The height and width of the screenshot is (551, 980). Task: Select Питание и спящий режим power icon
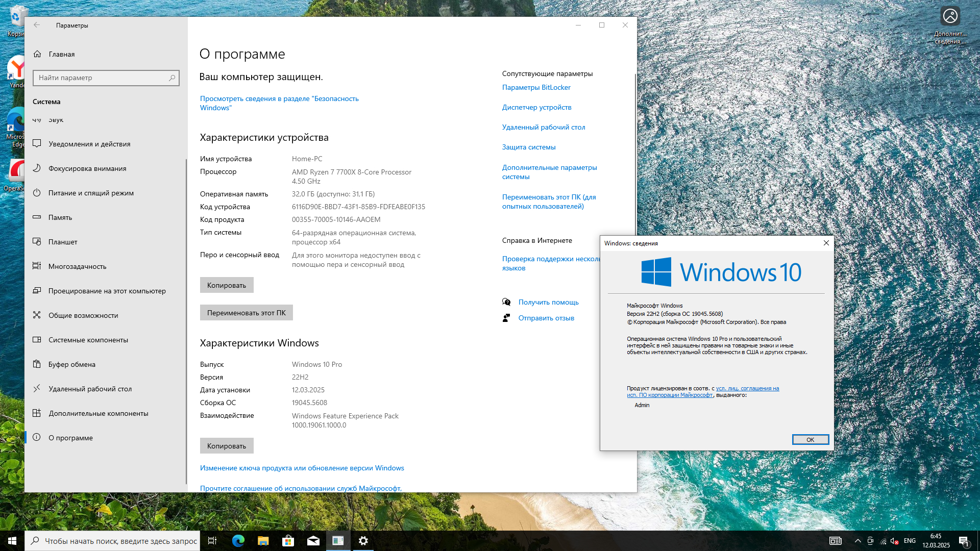tap(37, 193)
